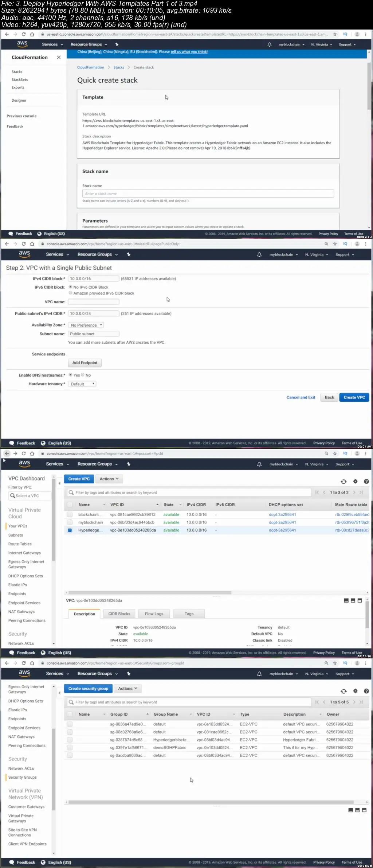The height and width of the screenshot is (868, 373).
Task: Check the blockchaint VPC row checkbox
Action: click(x=70, y=514)
